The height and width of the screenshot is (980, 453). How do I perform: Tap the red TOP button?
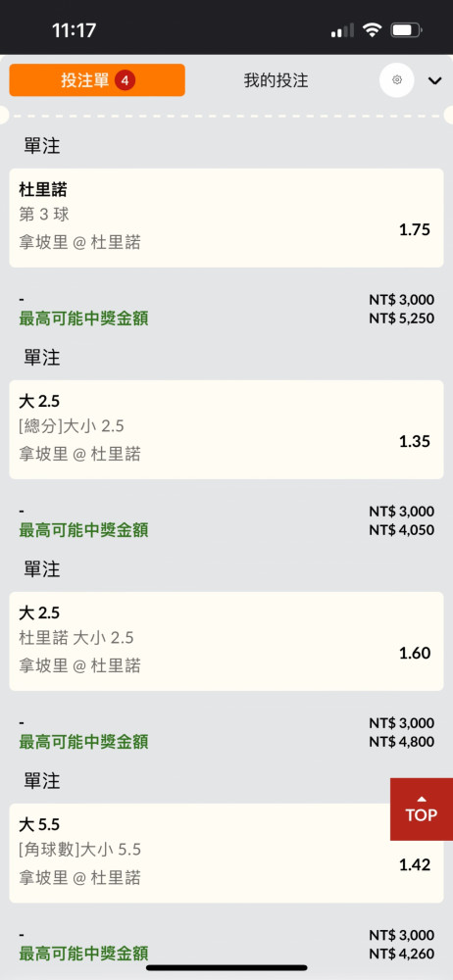(422, 808)
